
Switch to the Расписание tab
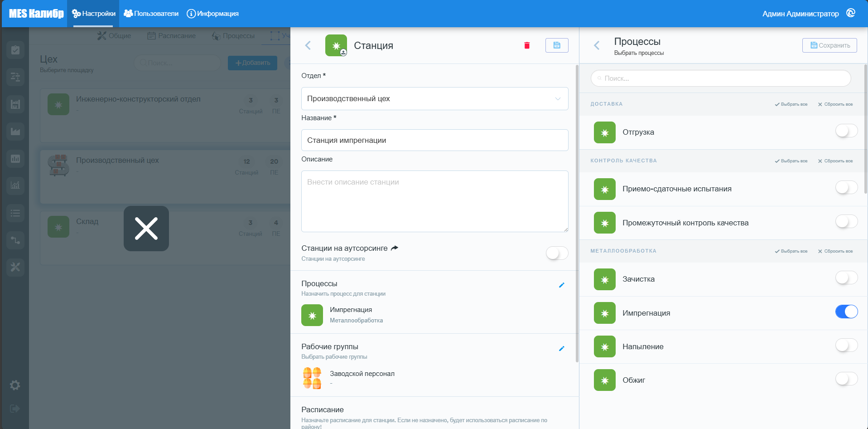pyautogui.click(x=172, y=36)
